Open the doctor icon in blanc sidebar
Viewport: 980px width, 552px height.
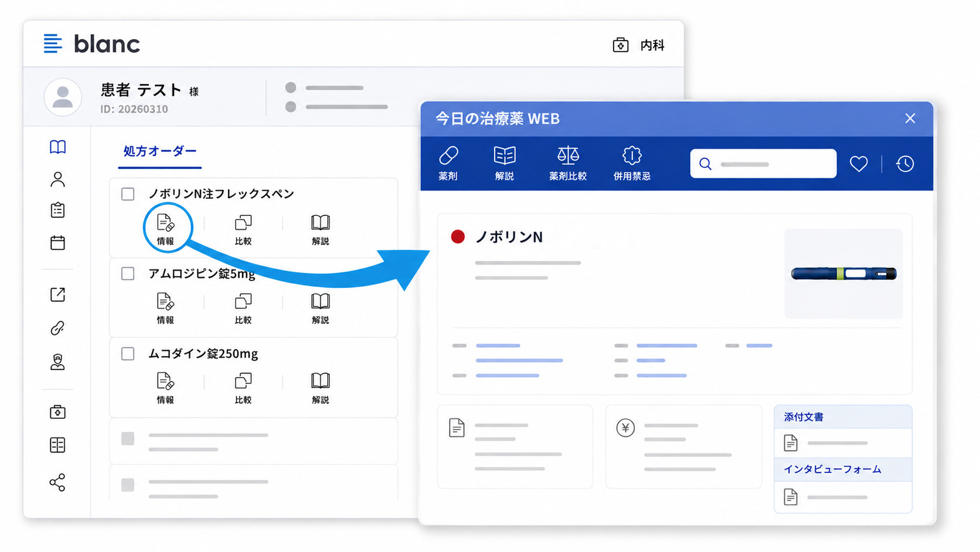[x=57, y=362]
